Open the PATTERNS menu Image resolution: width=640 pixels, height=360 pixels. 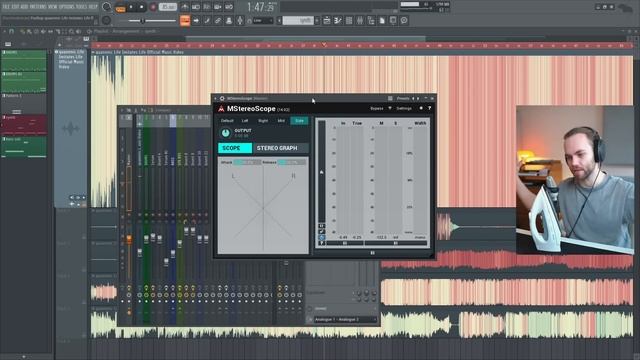click(38, 7)
